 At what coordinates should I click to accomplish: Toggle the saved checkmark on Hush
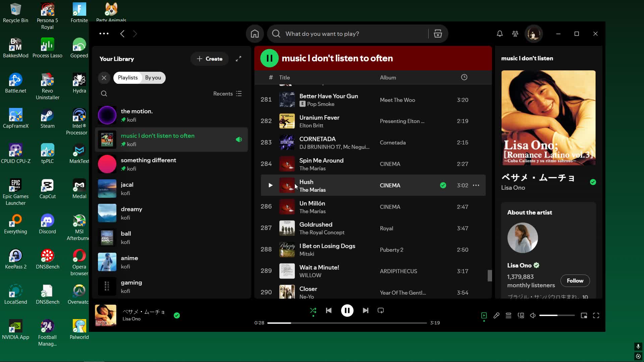(443, 185)
